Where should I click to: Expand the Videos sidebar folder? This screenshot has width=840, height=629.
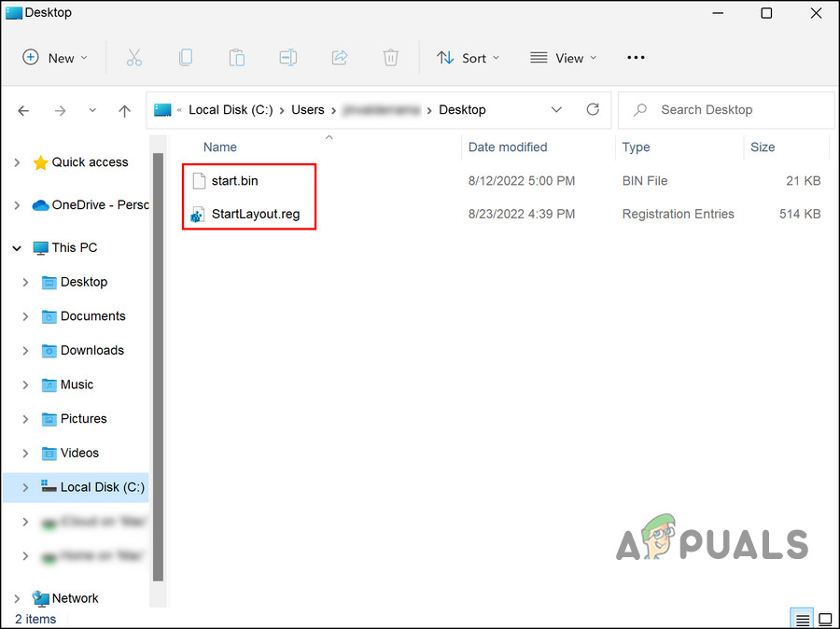tap(25, 454)
